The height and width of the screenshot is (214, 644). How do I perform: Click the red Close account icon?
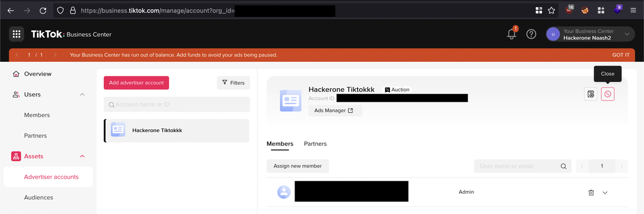click(x=608, y=94)
